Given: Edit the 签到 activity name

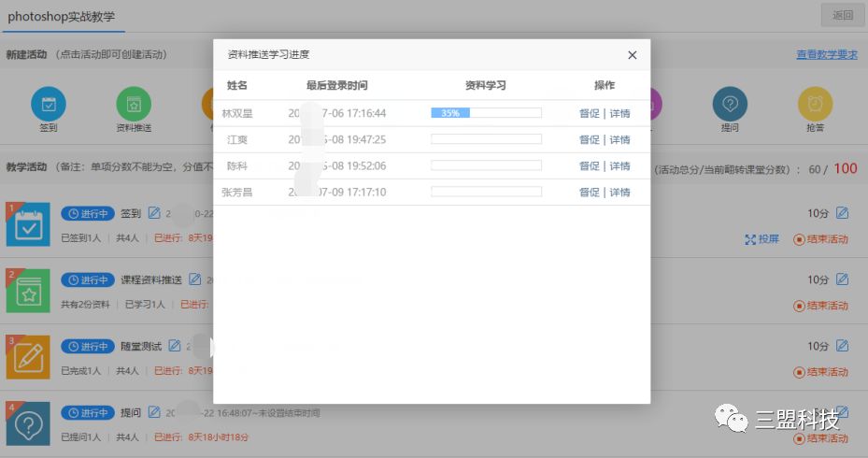Looking at the screenshot, I should (154, 213).
